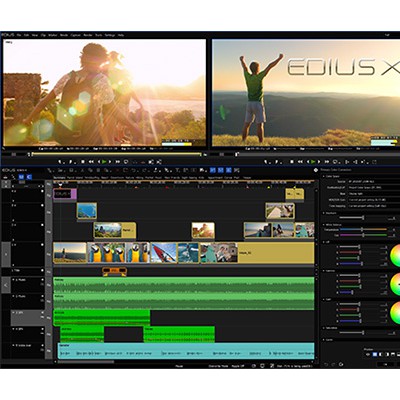Toggle the preview eye icon in color panel
Image resolution: width=400 pixels, height=400 pixels.
(368, 354)
